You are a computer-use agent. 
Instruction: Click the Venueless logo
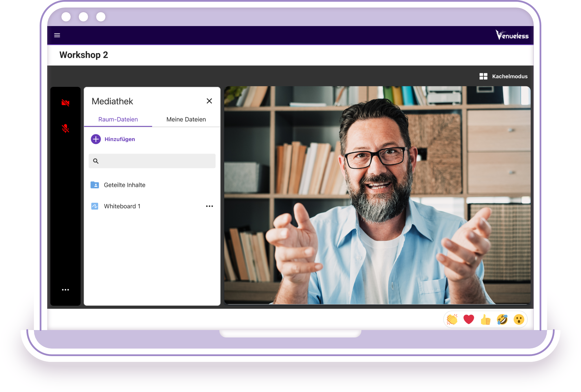pos(512,35)
